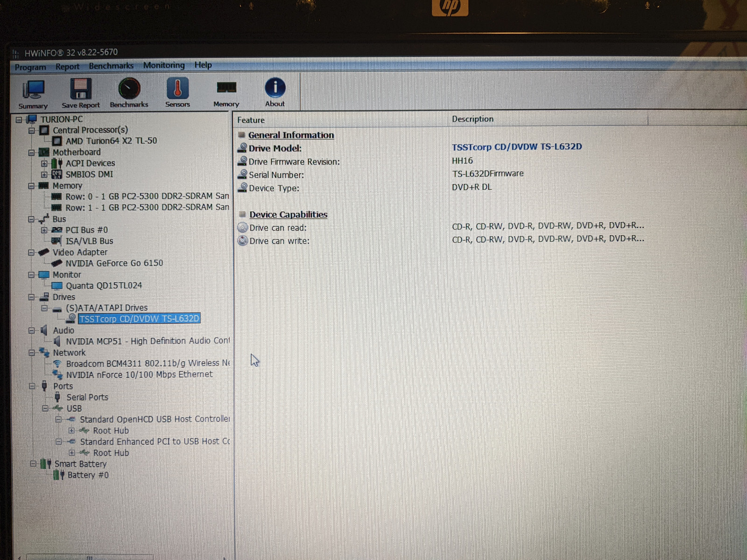The width and height of the screenshot is (747, 560).
Task: Click the firmware revision value HH16
Action: click(x=462, y=161)
